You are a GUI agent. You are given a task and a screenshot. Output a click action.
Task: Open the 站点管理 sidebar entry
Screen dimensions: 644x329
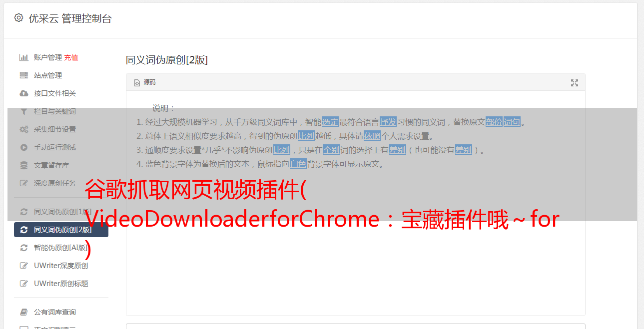(61, 75)
